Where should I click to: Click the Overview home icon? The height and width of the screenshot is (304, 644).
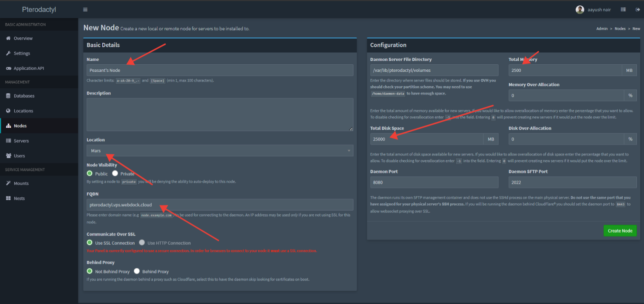coord(8,38)
